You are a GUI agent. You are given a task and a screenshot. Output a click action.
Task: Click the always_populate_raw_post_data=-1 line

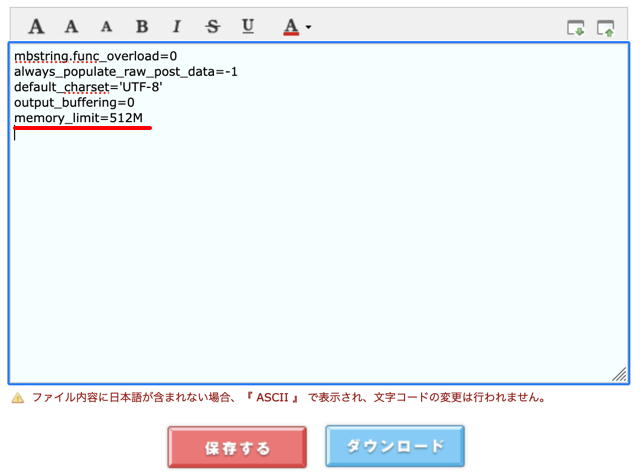[125, 72]
